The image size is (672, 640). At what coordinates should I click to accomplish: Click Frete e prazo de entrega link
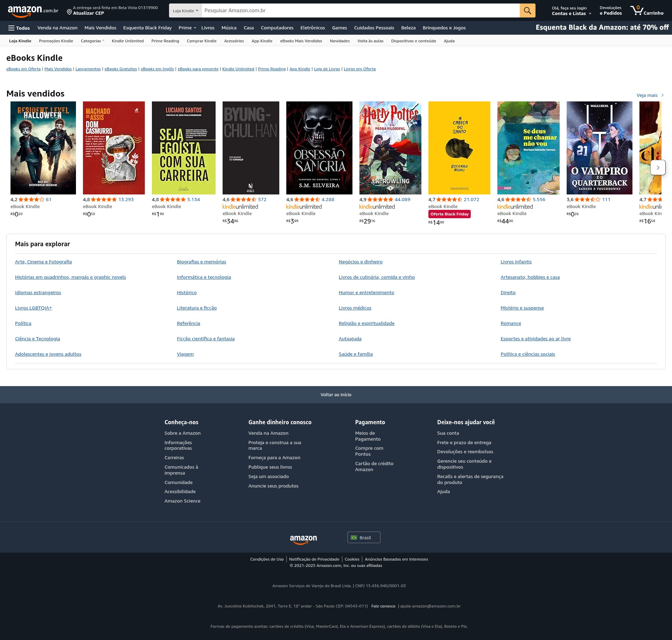[464, 442]
